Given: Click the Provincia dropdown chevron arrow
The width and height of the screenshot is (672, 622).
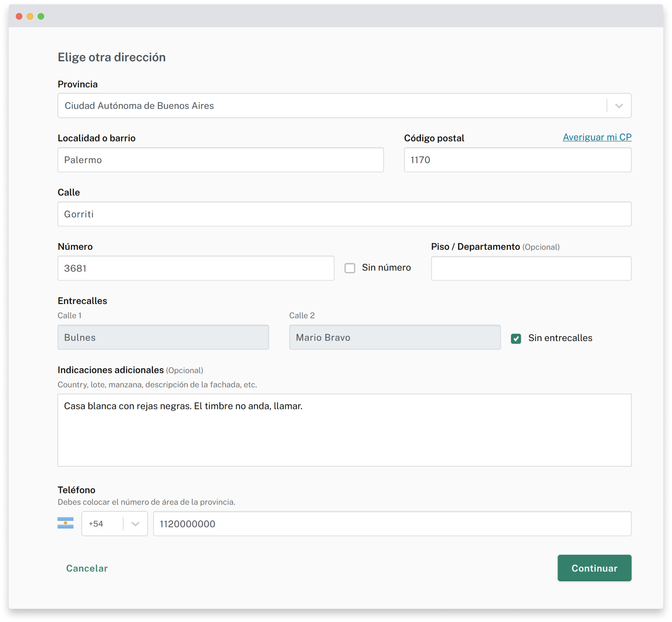Looking at the screenshot, I should 619,106.
